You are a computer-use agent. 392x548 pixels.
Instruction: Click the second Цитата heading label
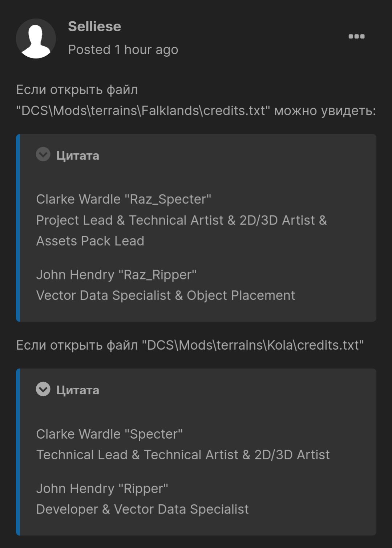click(78, 390)
